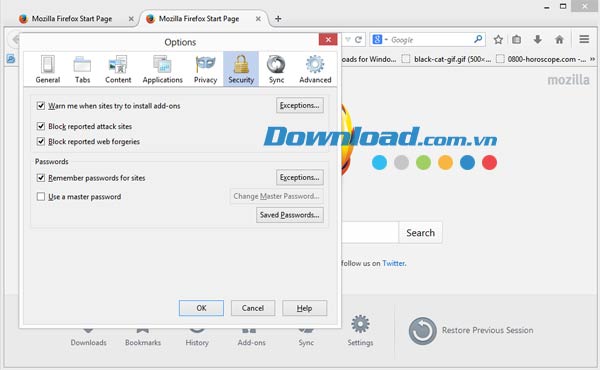Click Help in Options dialog
Screen dimensions: 600x370
(x=305, y=308)
